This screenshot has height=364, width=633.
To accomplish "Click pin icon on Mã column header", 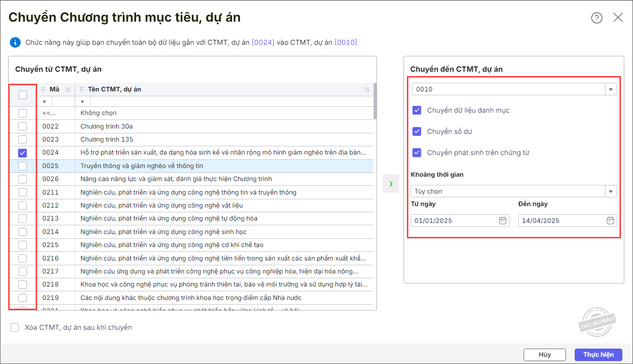I will [43, 90].
